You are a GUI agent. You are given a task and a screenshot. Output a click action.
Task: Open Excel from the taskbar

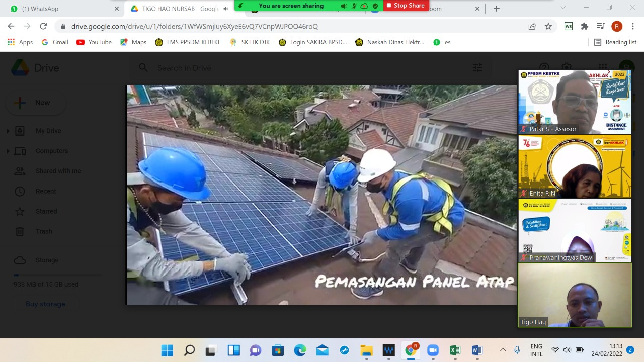click(454, 350)
